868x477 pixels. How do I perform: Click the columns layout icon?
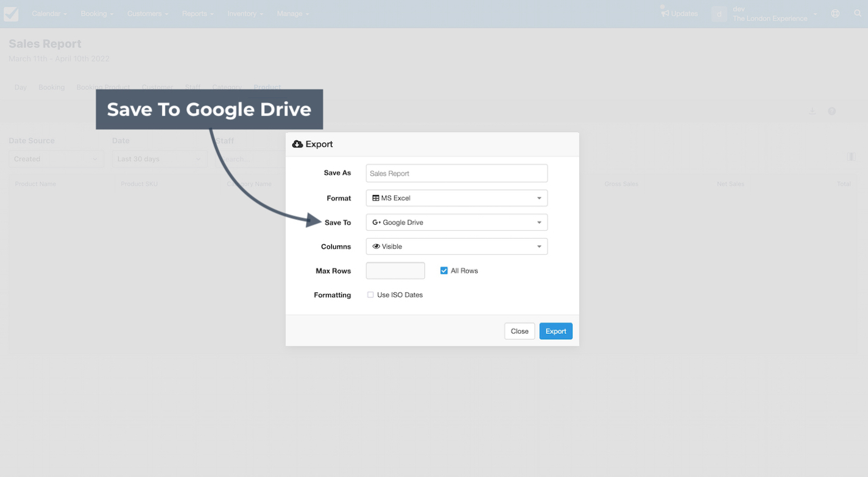coord(852,157)
